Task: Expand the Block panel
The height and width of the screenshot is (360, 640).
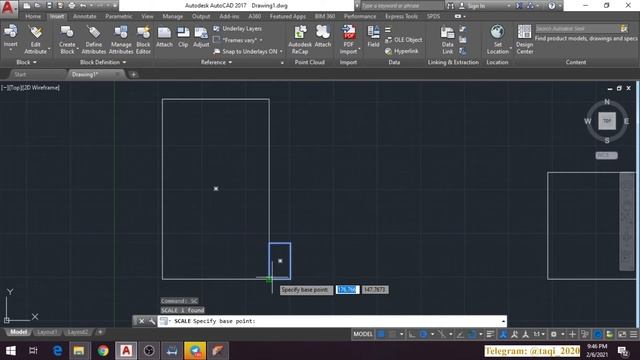Action: [26, 62]
